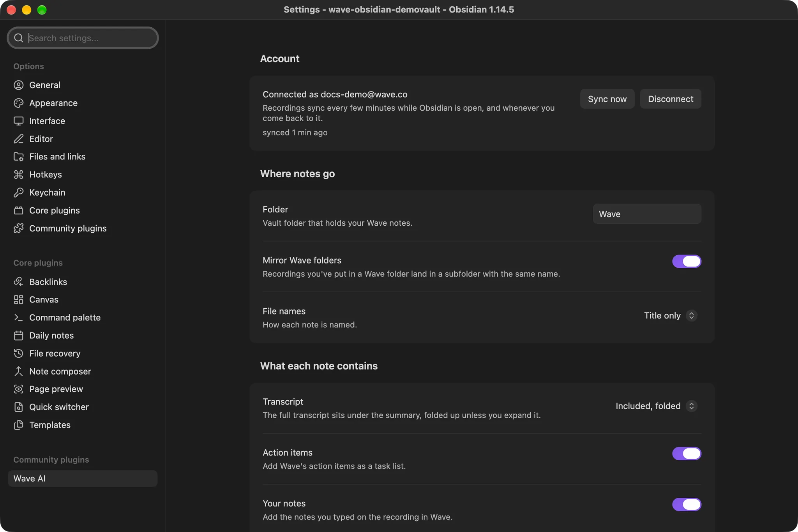Click the macOS green zoom window button
The image size is (798, 532).
[x=42, y=10]
